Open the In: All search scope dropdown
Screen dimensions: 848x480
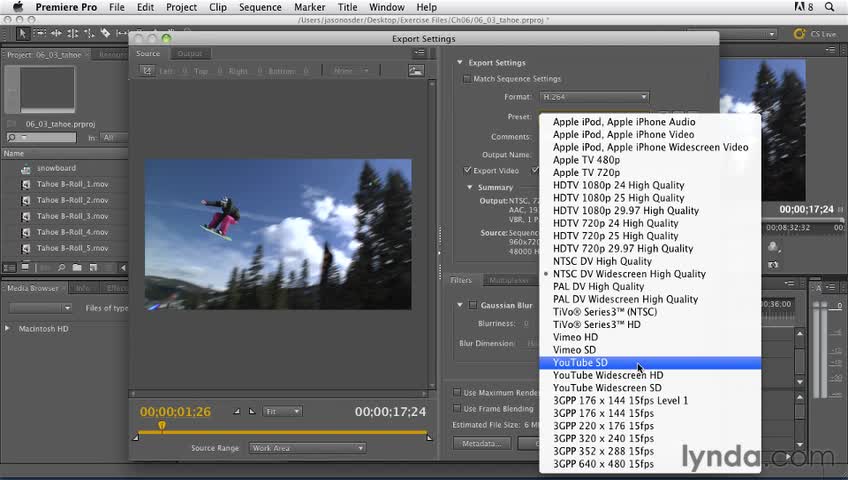click(x=114, y=138)
